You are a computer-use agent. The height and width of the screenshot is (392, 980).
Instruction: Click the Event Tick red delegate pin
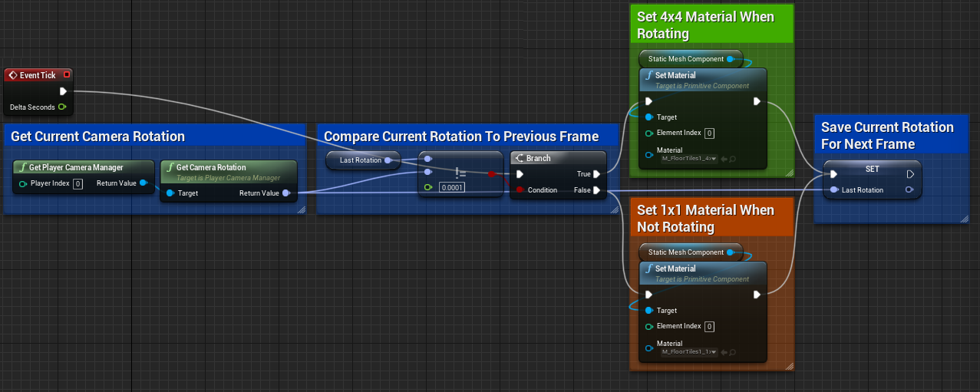[x=67, y=75]
